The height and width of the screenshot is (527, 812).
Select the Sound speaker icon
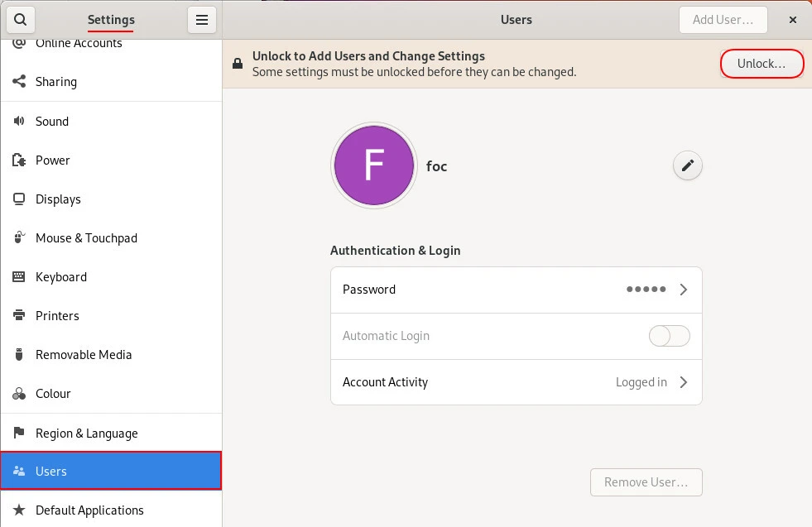point(19,121)
